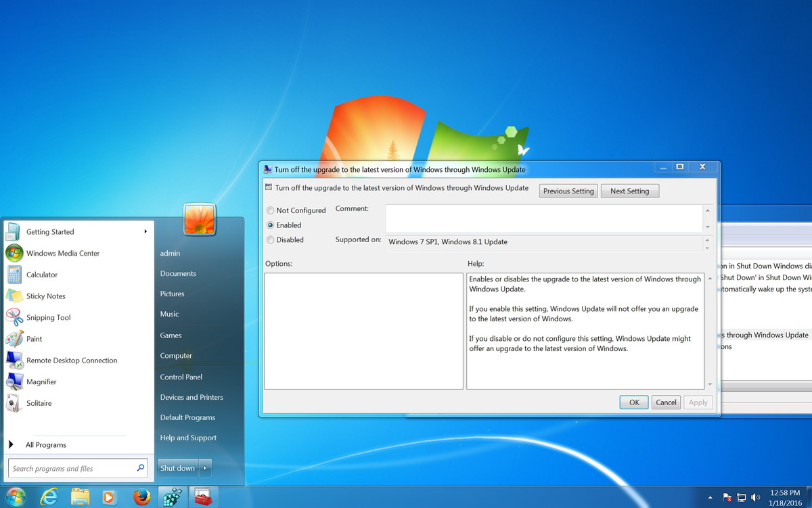This screenshot has height=508, width=812.
Task: Show hidden tray icons arrow
Action: pyautogui.click(x=712, y=497)
